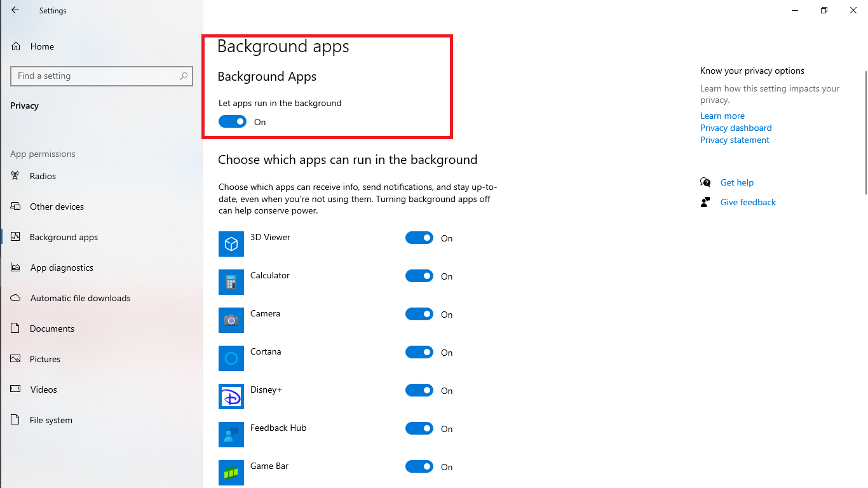Screen dimensions: 868x488
Task: Focus the Find a setting search box
Action: [95, 76]
